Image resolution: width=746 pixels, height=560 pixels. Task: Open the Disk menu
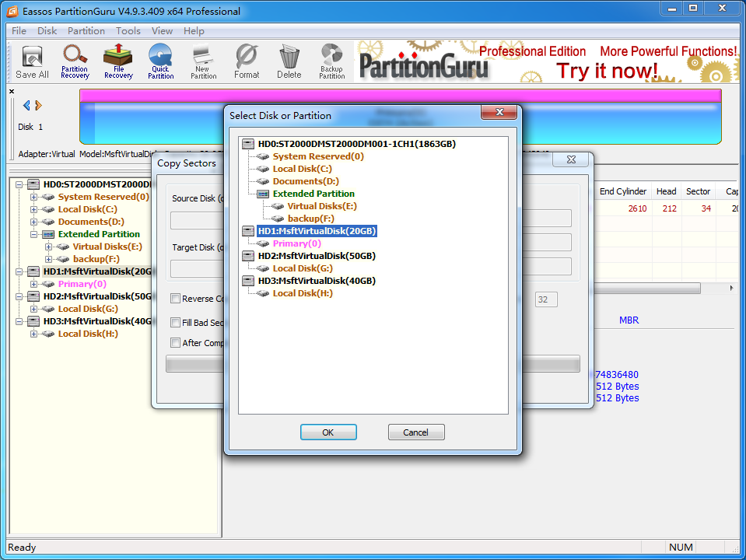coord(47,31)
